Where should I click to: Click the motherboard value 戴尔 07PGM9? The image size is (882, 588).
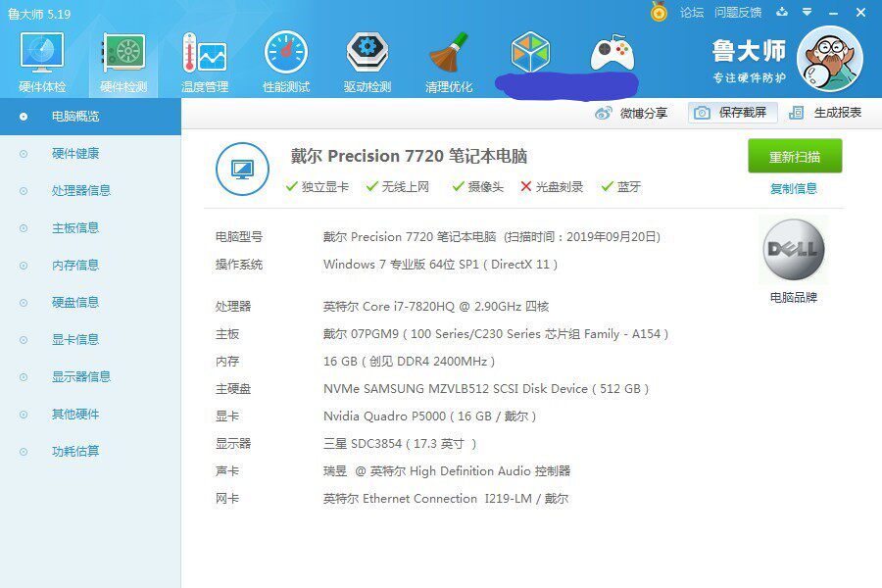pos(496,334)
